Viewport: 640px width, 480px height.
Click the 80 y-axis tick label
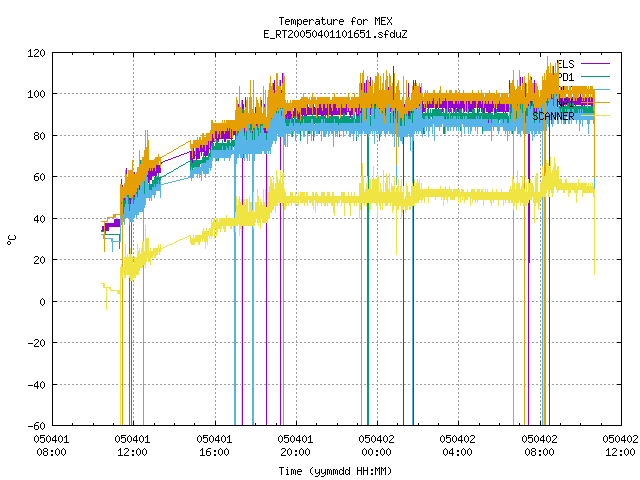(x=39, y=136)
